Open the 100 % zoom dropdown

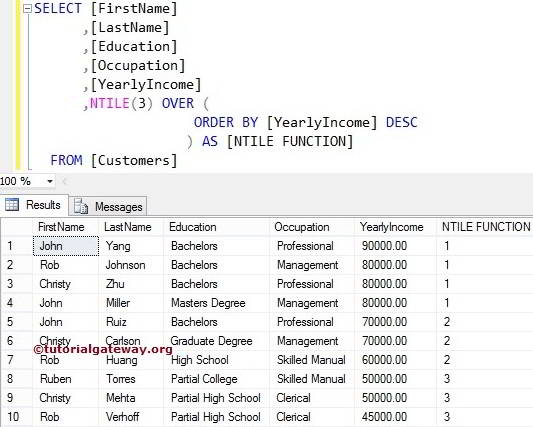pyautogui.click(x=50, y=181)
